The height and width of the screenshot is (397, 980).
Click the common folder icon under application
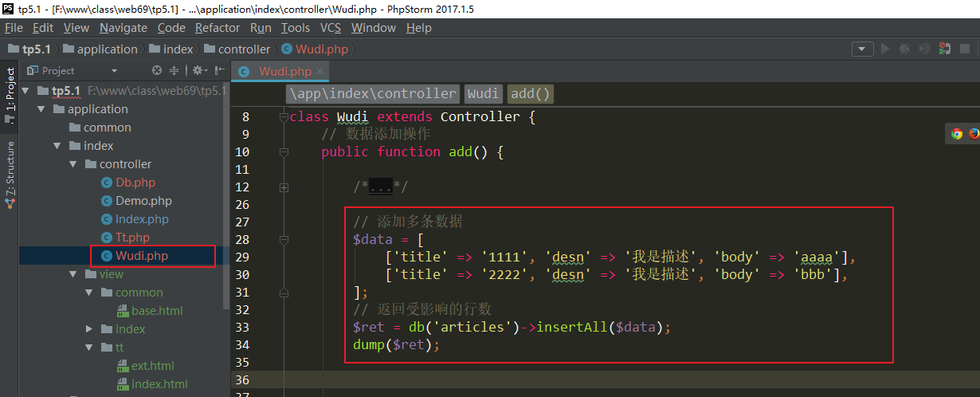75,128
